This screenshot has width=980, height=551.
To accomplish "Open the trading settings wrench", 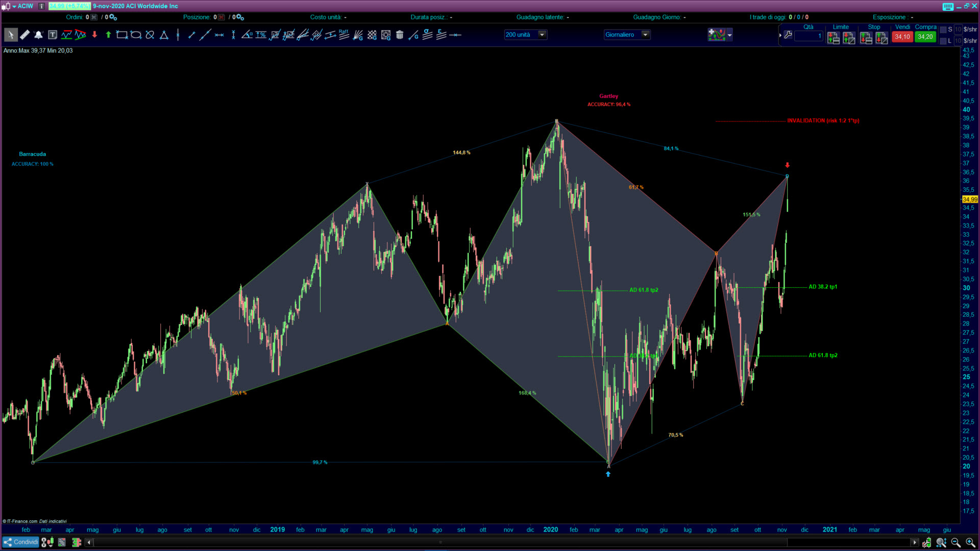I will 788,35.
